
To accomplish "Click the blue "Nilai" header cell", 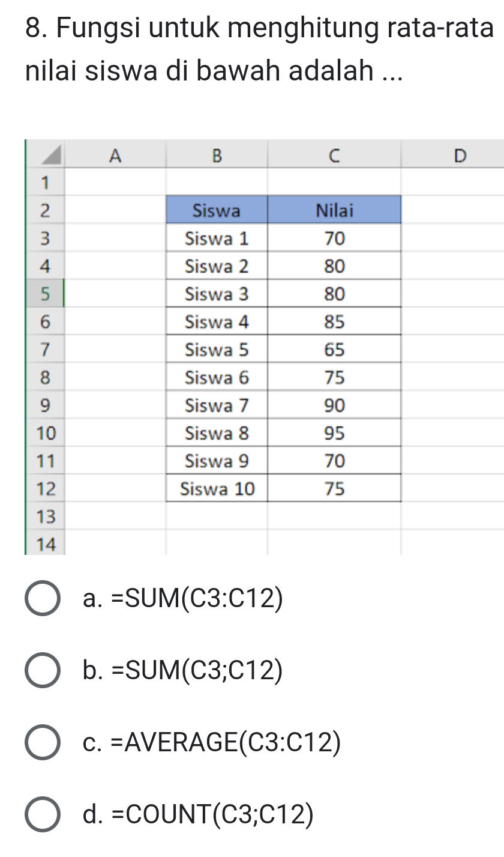I will coord(334,210).
